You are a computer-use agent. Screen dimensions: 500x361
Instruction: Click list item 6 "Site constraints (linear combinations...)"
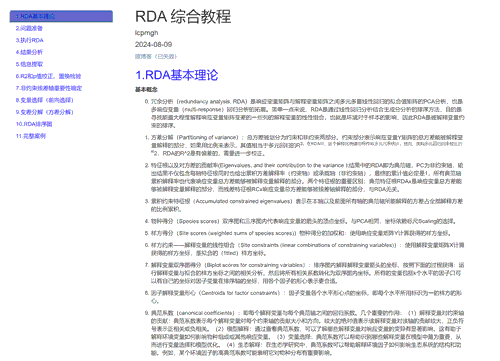pyautogui.click(x=307, y=249)
